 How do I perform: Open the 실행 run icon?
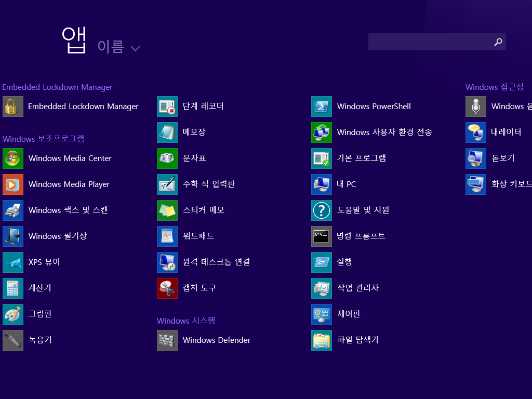pyautogui.click(x=322, y=262)
